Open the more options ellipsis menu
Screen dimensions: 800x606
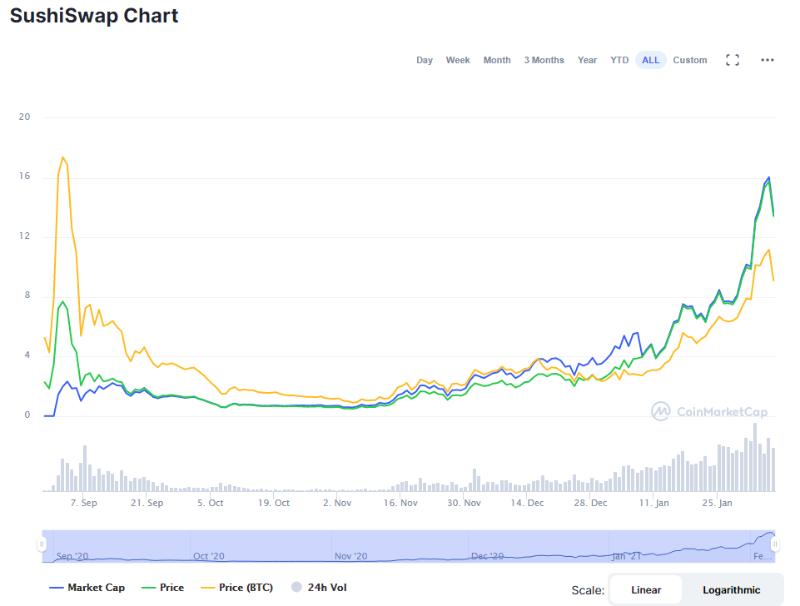pyautogui.click(x=766, y=60)
